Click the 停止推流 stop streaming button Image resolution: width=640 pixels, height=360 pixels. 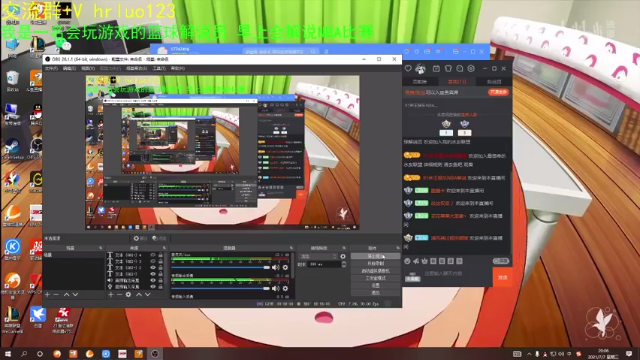click(x=376, y=256)
